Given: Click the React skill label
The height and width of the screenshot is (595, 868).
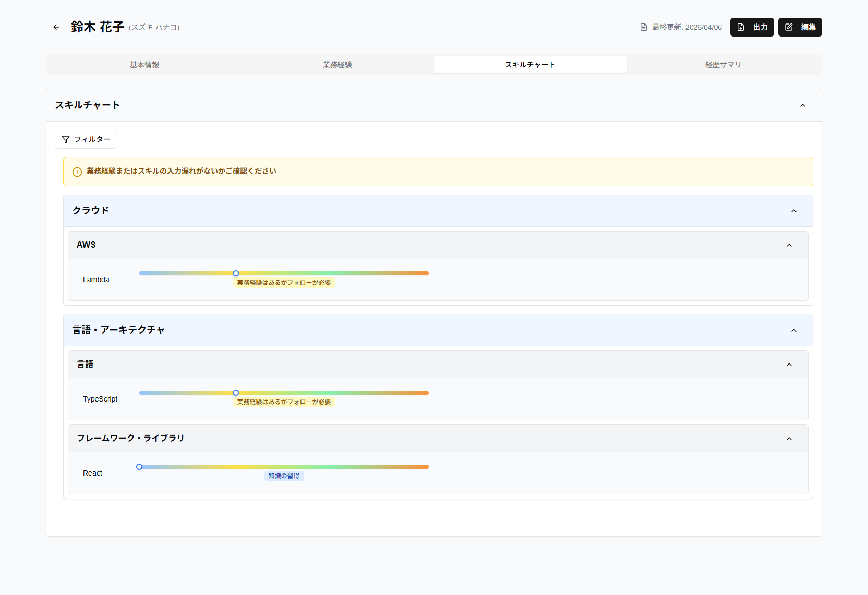Looking at the screenshot, I should (x=92, y=473).
